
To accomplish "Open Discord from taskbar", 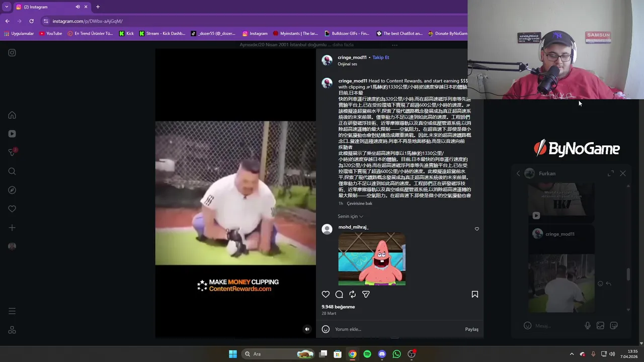I will (x=382, y=354).
